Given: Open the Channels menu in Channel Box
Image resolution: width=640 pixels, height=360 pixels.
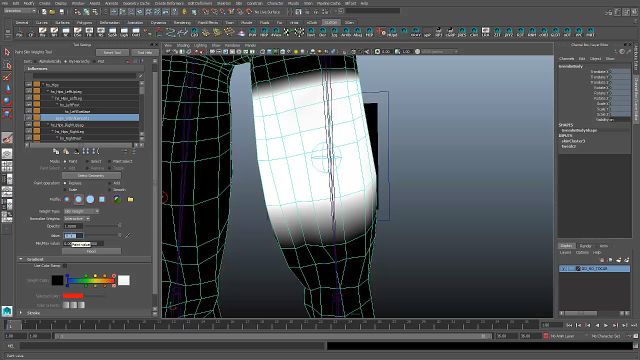Looking at the screenshot, I should tap(567, 59).
